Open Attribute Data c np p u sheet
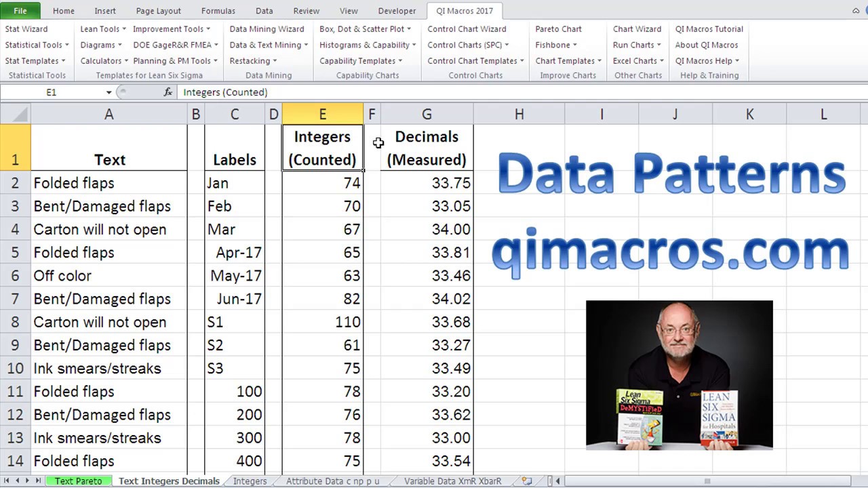Image resolution: width=868 pixels, height=488 pixels. pyautogui.click(x=333, y=481)
